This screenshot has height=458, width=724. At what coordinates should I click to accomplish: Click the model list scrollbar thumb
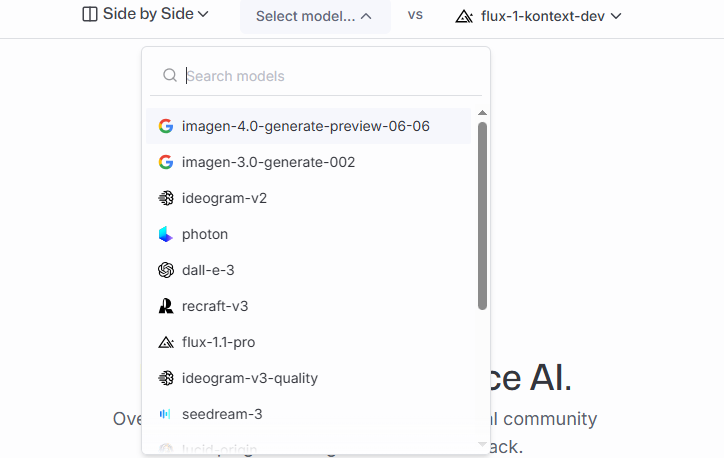(x=483, y=215)
